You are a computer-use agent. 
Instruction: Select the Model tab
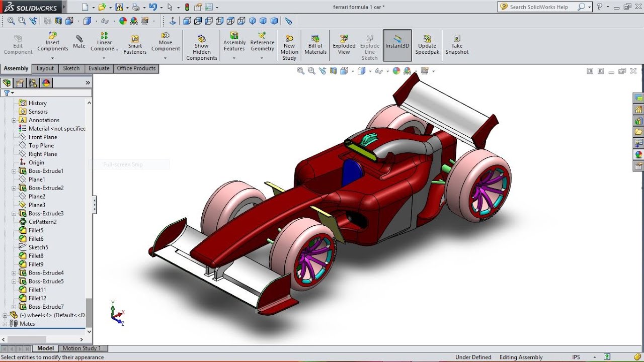point(45,348)
